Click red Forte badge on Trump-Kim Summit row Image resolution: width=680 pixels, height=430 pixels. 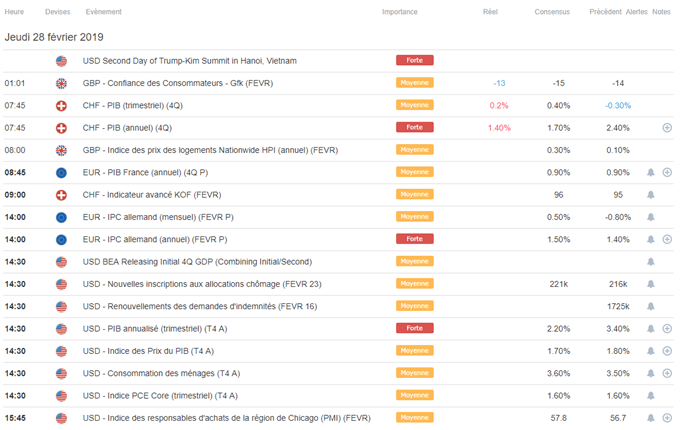point(415,60)
